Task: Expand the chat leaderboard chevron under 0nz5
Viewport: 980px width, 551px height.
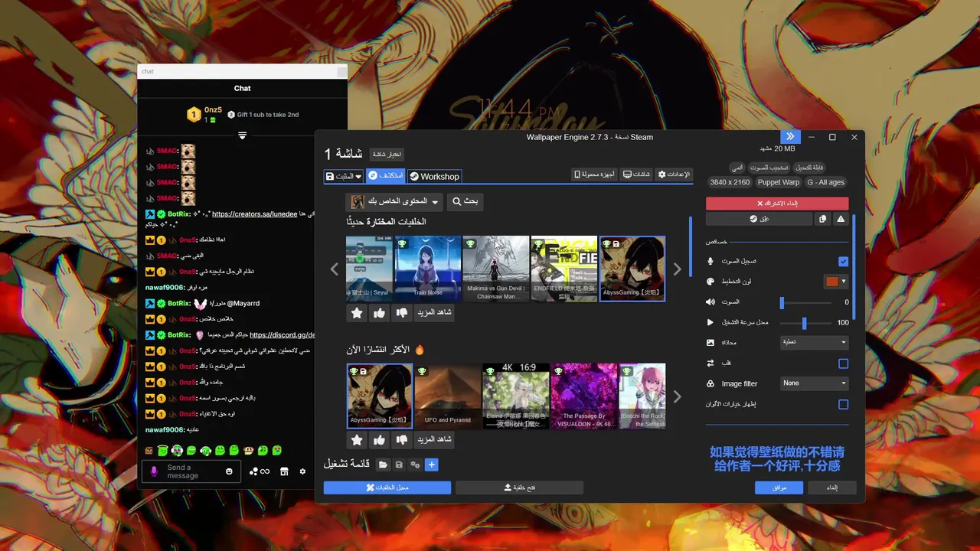Action: (242, 135)
